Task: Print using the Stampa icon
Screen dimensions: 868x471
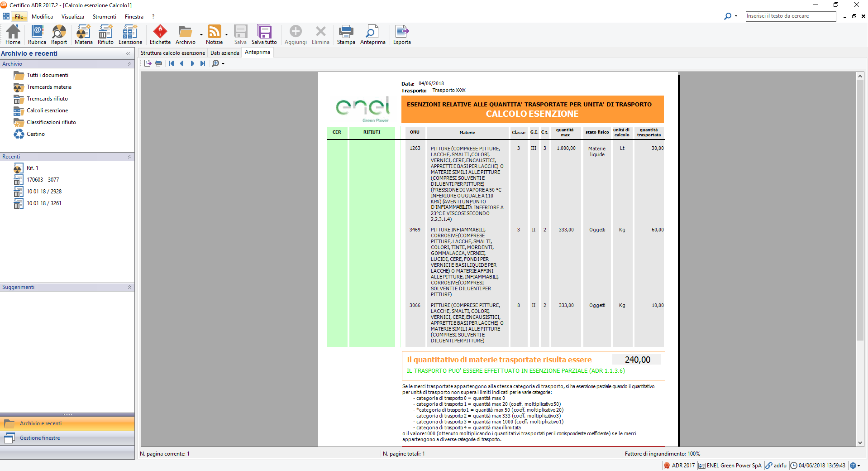Action: (346, 35)
